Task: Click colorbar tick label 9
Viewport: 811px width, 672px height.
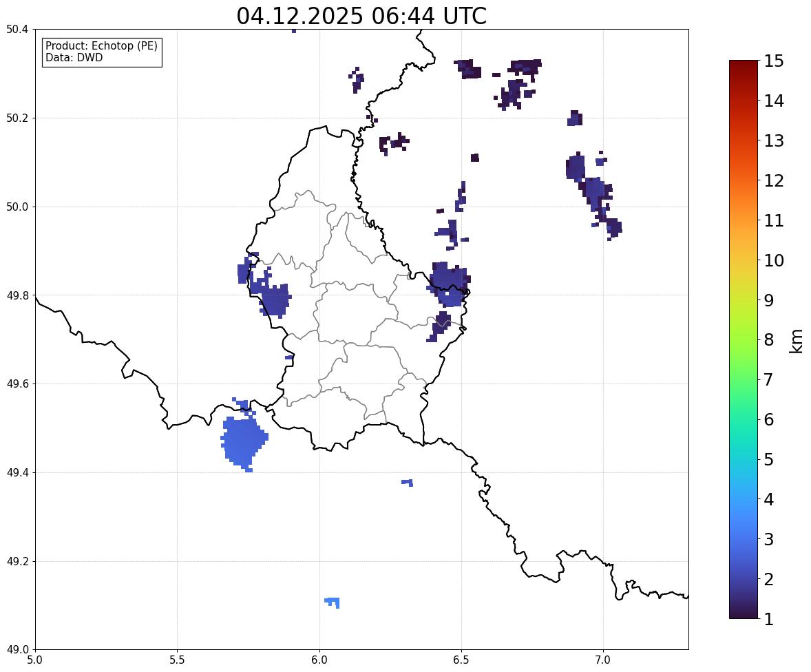Action: (x=769, y=300)
